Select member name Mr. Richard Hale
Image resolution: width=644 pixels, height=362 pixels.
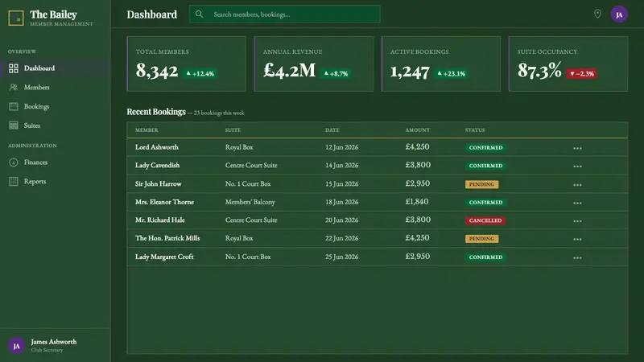[159, 220]
